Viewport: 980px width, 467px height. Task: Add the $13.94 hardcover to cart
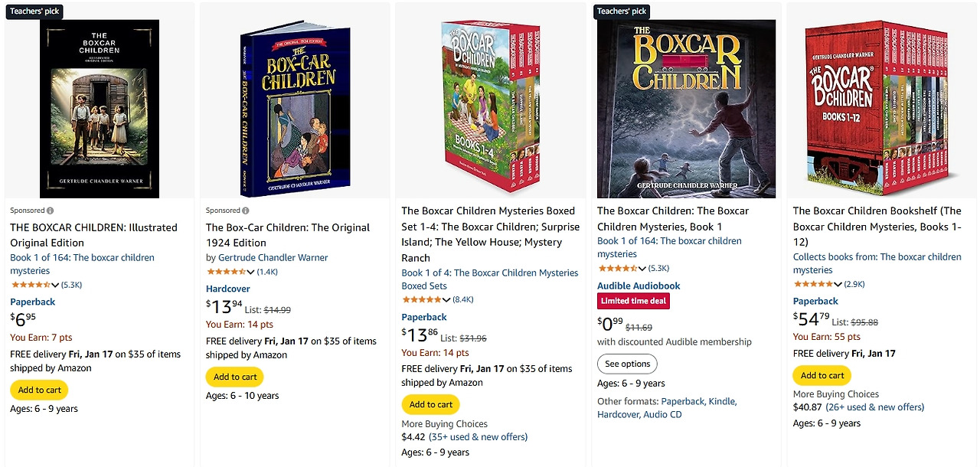coord(235,377)
